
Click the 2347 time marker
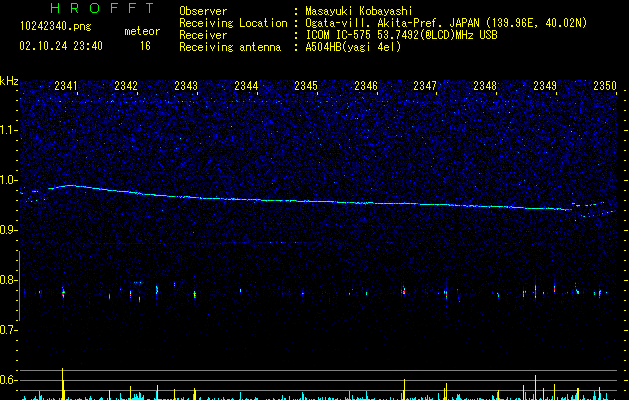pyautogui.click(x=425, y=85)
